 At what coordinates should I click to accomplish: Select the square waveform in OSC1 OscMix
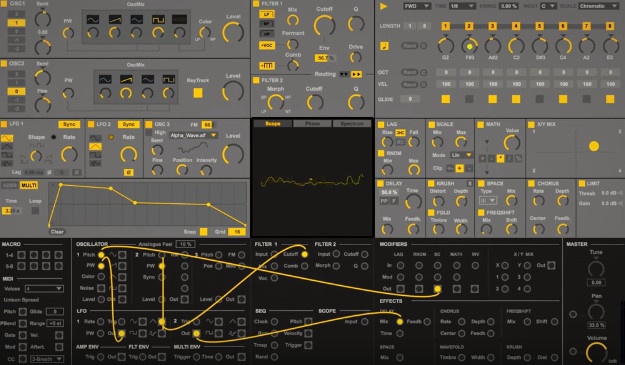[x=158, y=19]
